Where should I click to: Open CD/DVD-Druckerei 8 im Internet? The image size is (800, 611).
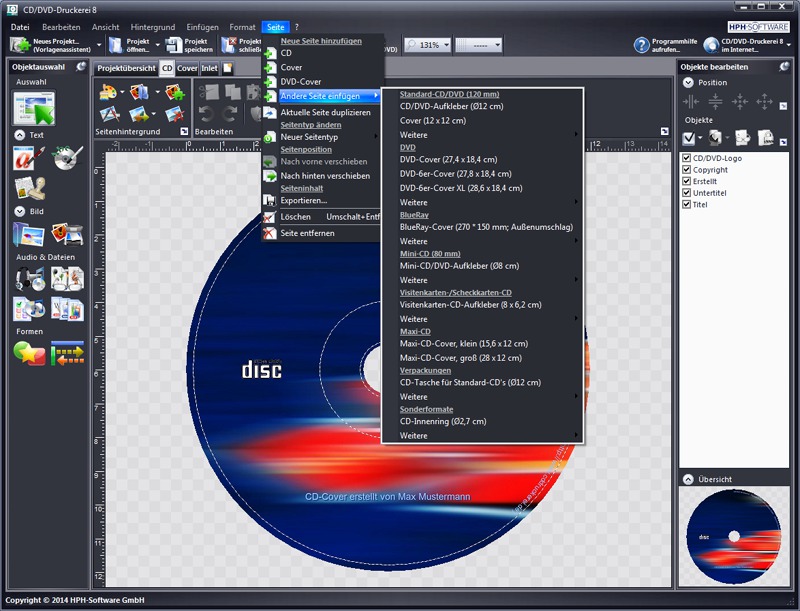coord(747,45)
